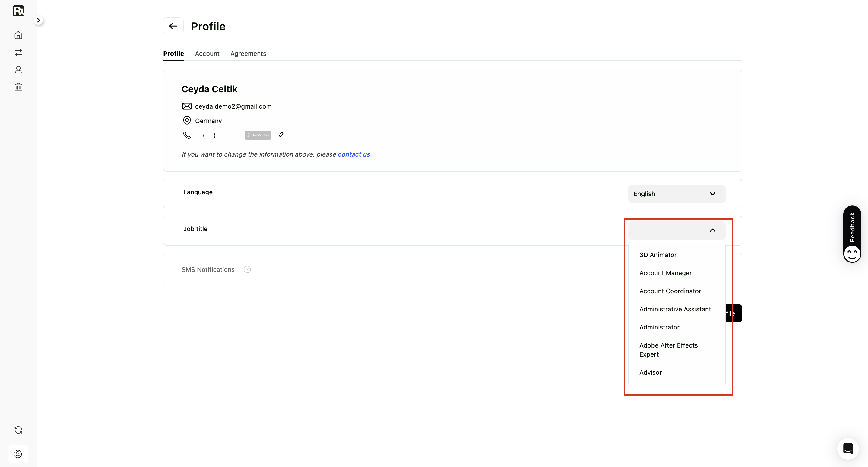Open the English language dropdown

point(676,194)
